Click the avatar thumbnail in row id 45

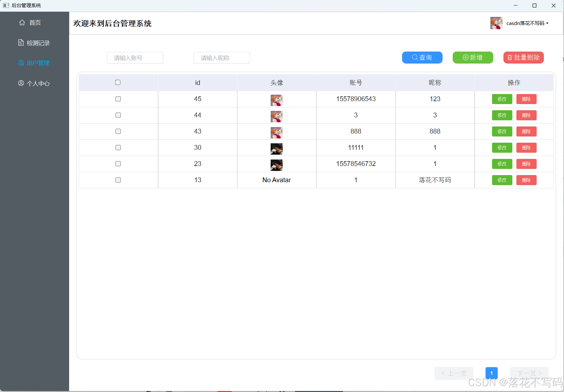click(x=276, y=100)
